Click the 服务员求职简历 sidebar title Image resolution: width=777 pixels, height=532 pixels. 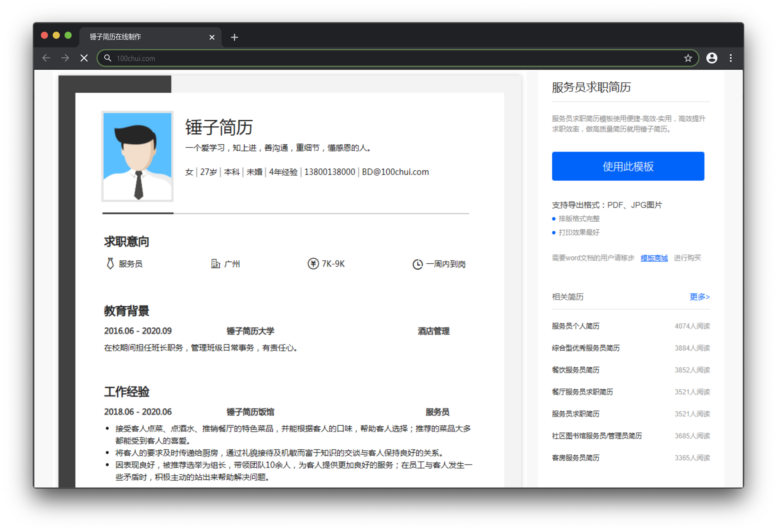coord(591,87)
